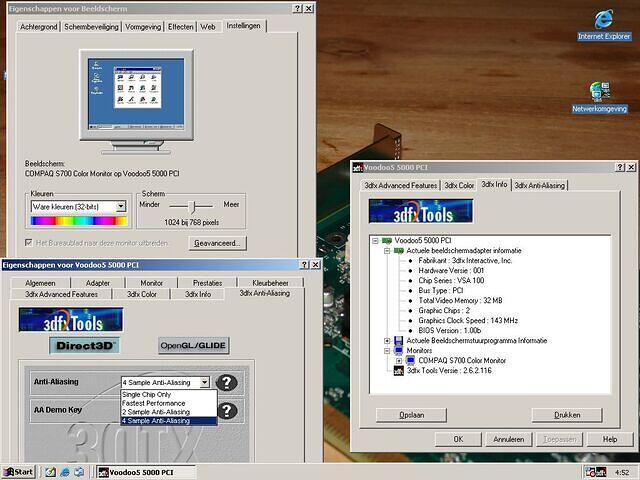This screenshot has width=640, height=480.
Task: Switch to Algemeen tab
Action: click(40, 283)
